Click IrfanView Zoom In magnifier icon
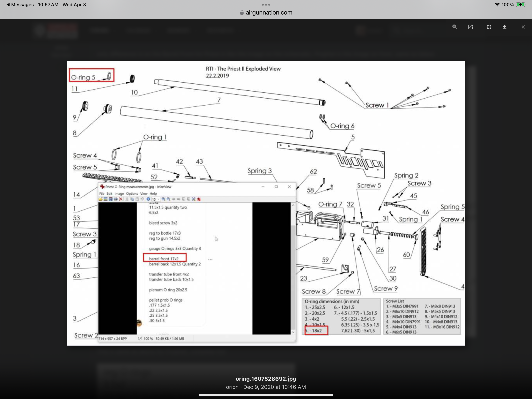The height and width of the screenshot is (399, 532). point(163,199)
